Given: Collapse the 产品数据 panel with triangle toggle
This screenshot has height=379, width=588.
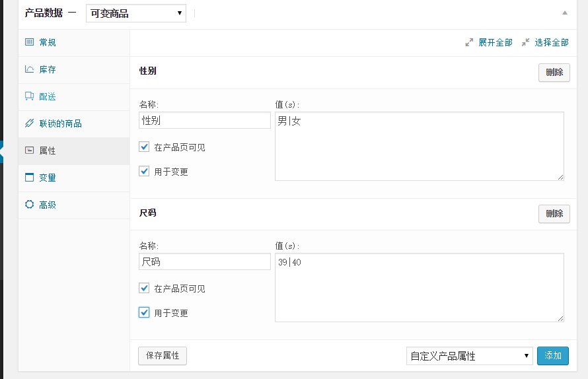Looking at the screenshot, I should [x=565, y=13].
